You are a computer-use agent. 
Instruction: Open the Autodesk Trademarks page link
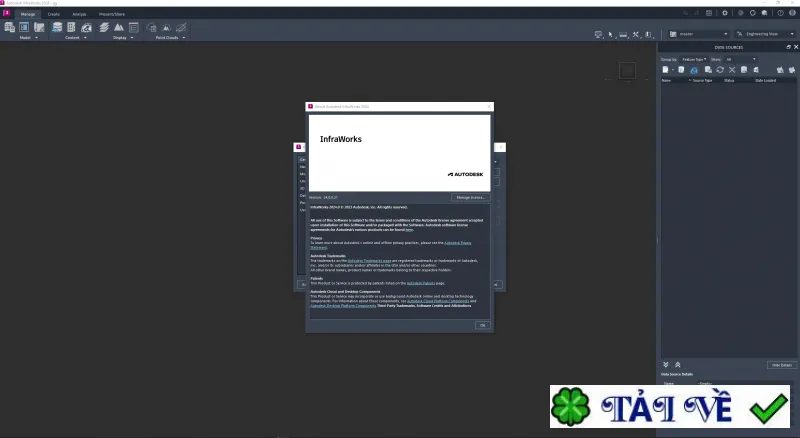369,261
